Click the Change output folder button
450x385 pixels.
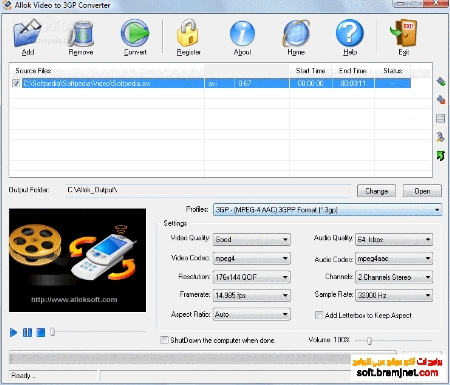[376, 191]
